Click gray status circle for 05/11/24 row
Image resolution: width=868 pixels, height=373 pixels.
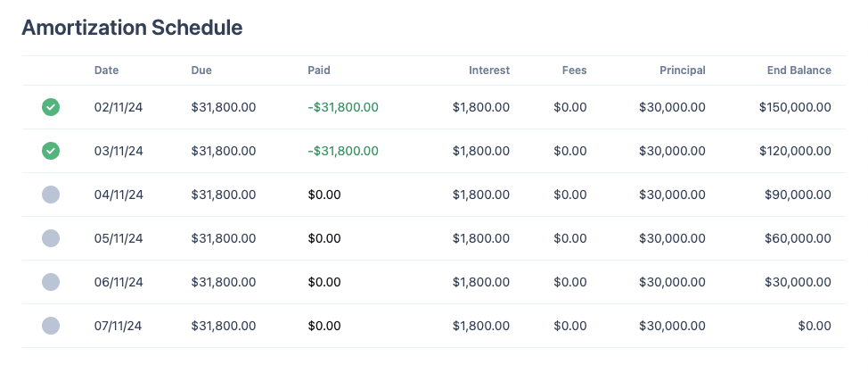point(51,238)
